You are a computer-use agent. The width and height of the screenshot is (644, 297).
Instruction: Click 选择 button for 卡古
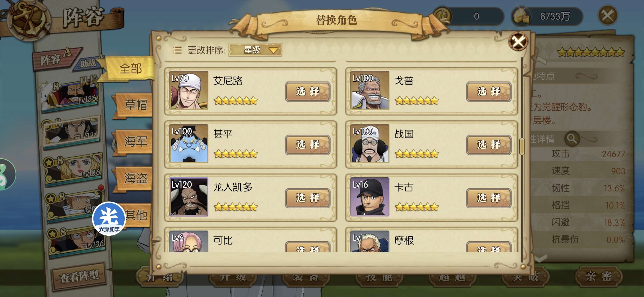(489, 198)
